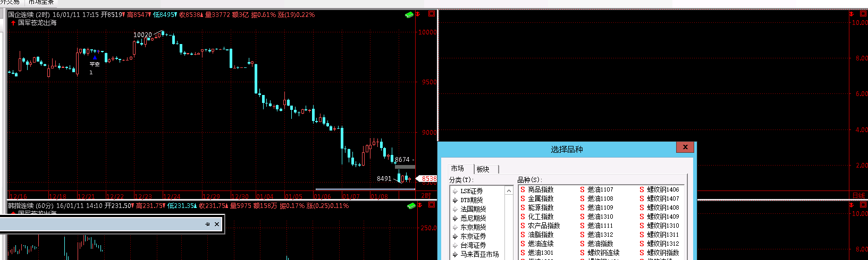This screenshot has height=260, width=868.
Task: Maximize the 国企连续 chart pane
Action: pos(432,14)
